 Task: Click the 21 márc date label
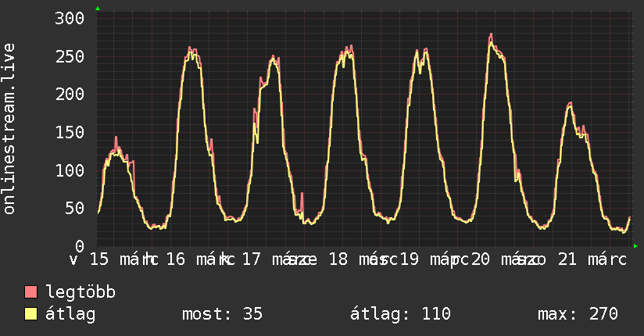point(592,259)
